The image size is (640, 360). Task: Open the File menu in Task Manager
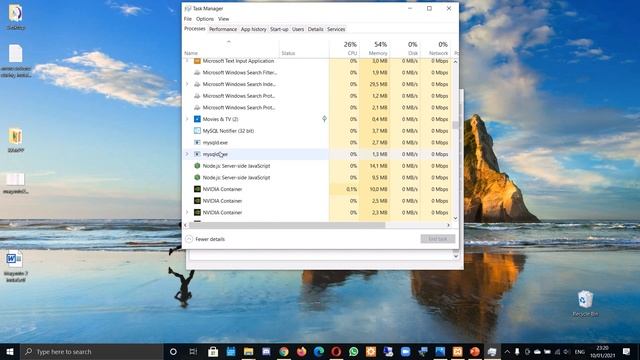[x=188, y=19]
